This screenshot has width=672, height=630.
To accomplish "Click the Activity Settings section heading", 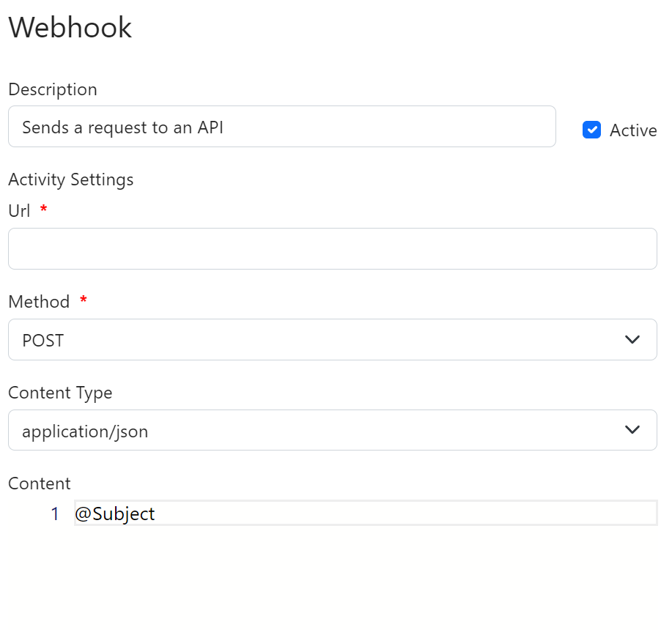I will pos(71,179).
